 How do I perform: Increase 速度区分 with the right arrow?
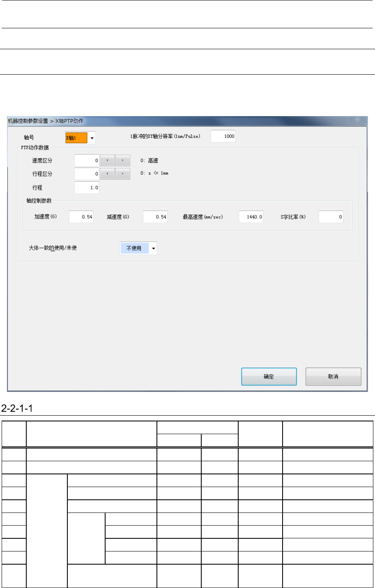click(x=123, y=160)
